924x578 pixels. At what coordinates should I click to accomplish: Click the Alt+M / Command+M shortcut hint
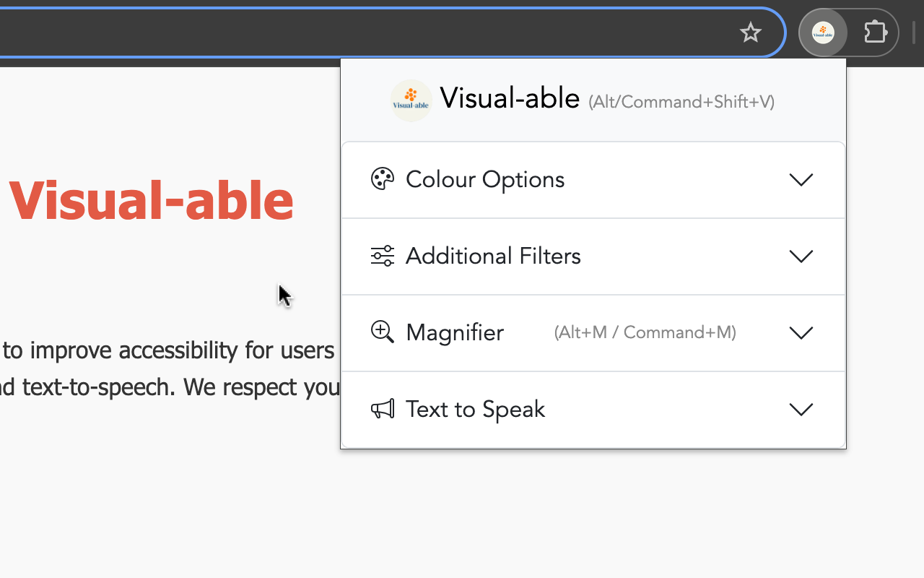pyautogui.click(x=645, y=332)
